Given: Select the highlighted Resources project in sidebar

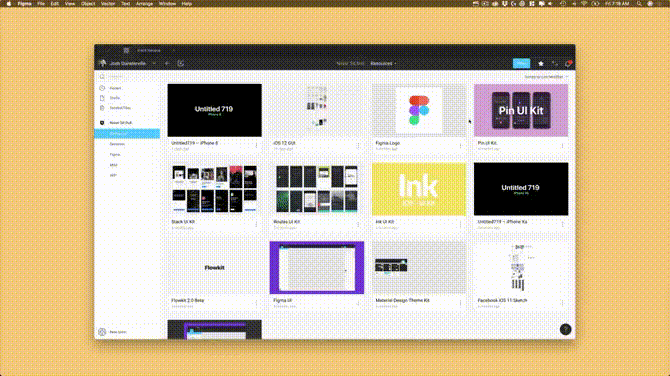Looking at the screenshot, I should 127,133.
